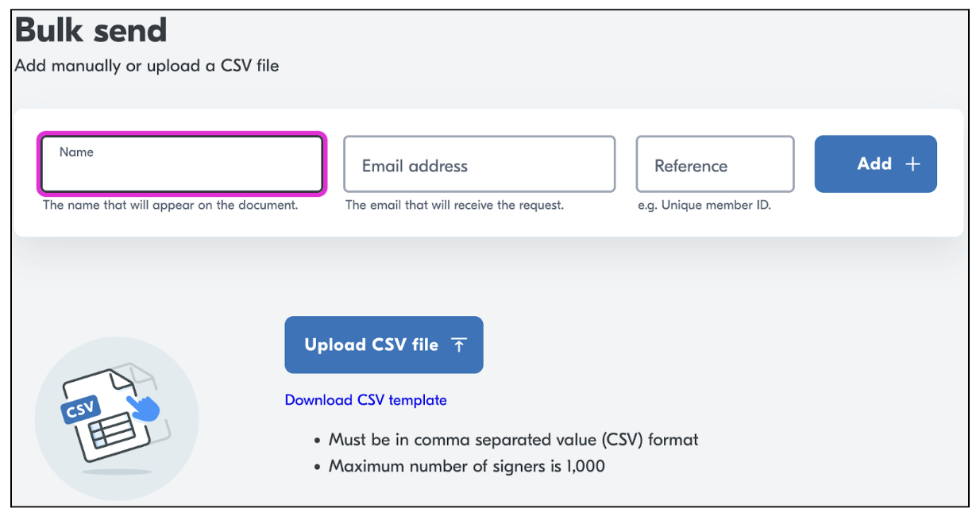Click the shadow beneath the CSV illustration
Viewport: 980px width, 516px height.
[x=117, y=472]
